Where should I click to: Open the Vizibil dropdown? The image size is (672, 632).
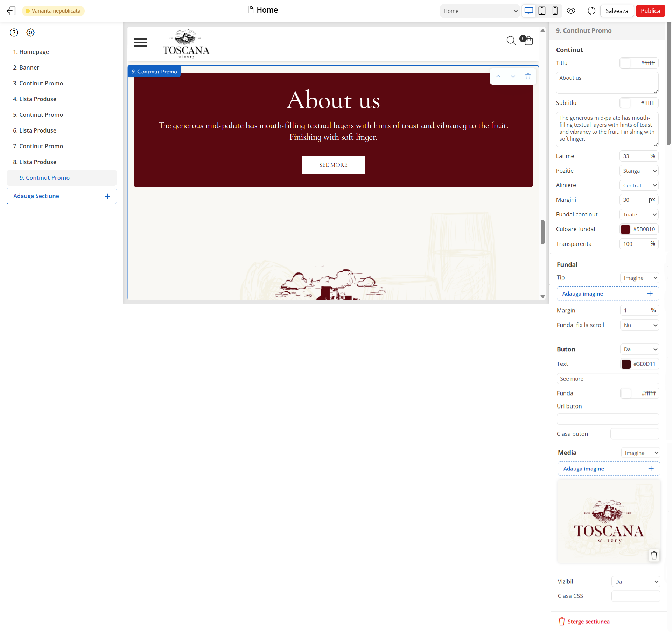(636, 581)
